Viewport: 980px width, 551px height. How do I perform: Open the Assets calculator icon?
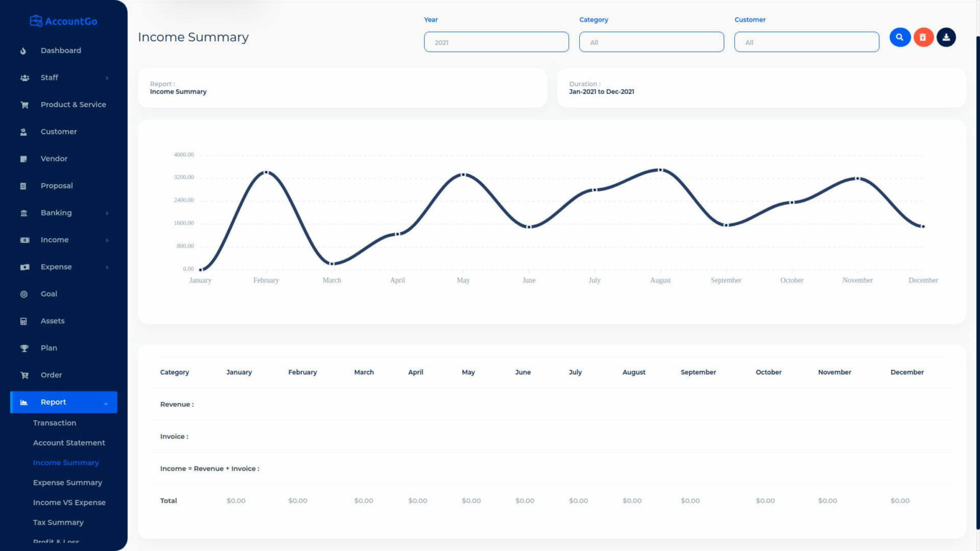(x=24, y=321)
